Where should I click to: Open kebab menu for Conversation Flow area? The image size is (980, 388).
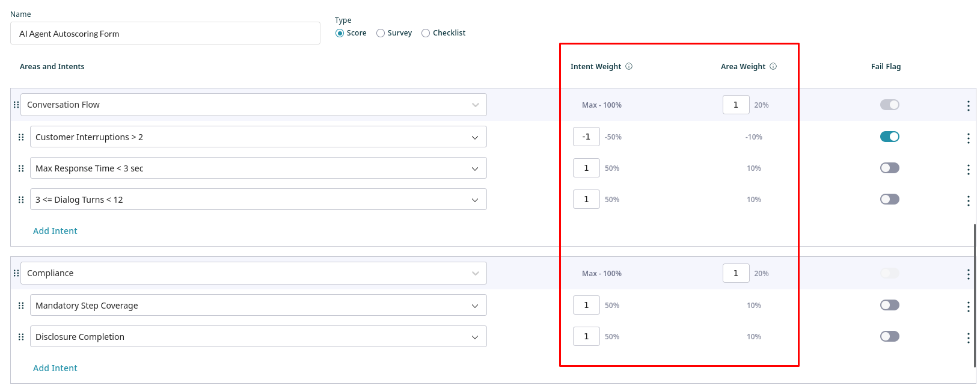pos(968,106)
